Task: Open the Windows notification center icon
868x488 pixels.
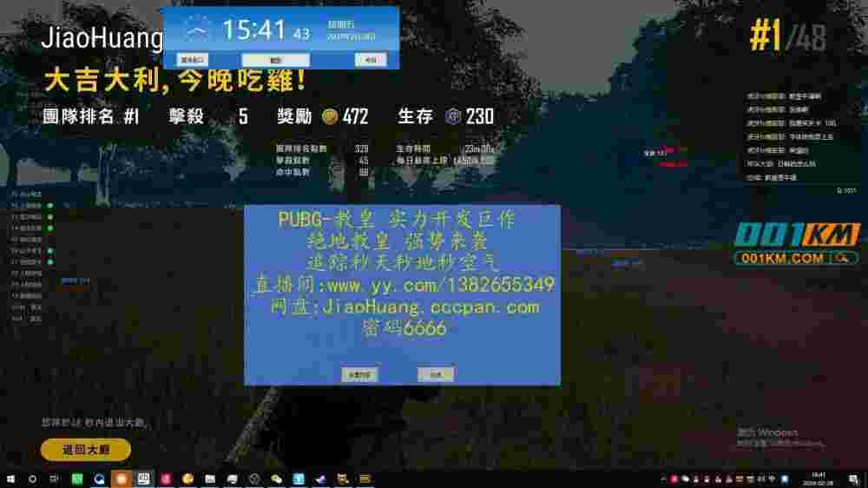Action: (853, 479)
